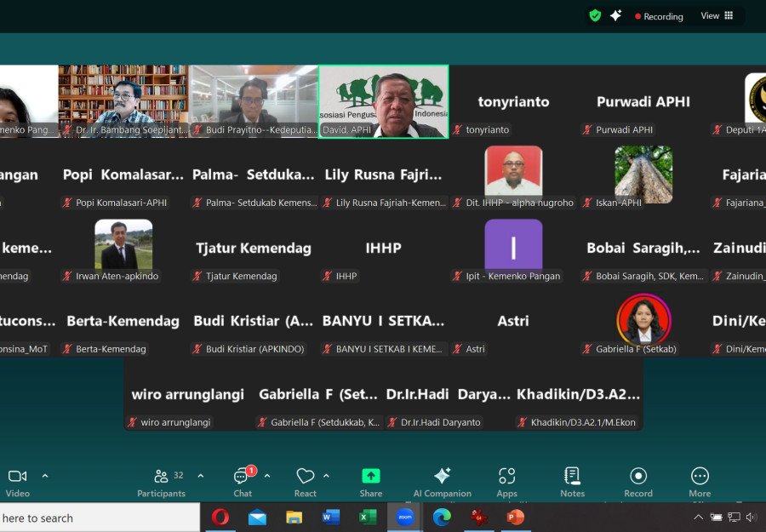Open the Mail app from the taskbar
The image size is (766, 532).
click(x=257, y=518)
